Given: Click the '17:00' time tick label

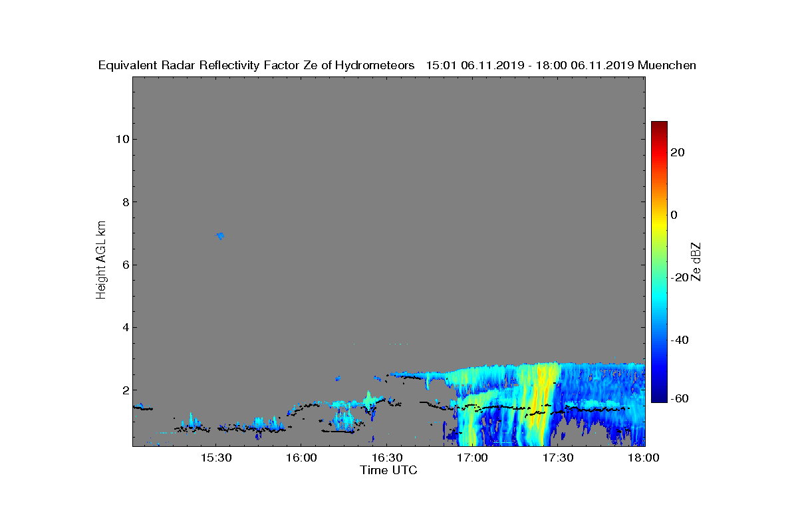Looking at the screenshot, I should [x=473, y=458].
